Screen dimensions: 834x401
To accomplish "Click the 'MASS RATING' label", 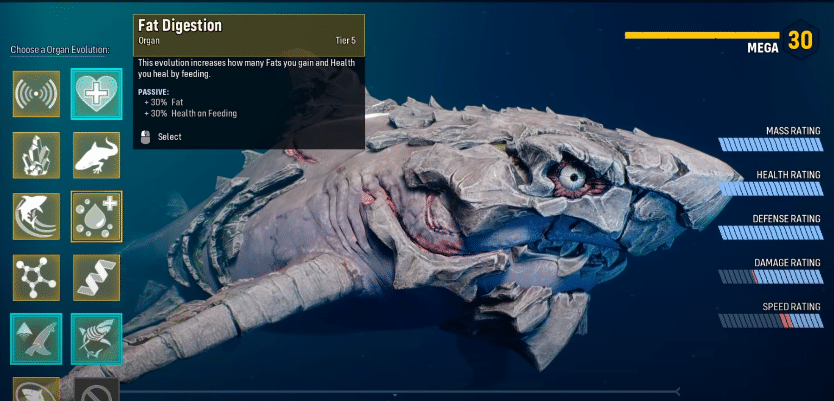I will click(x=793, y=131).
